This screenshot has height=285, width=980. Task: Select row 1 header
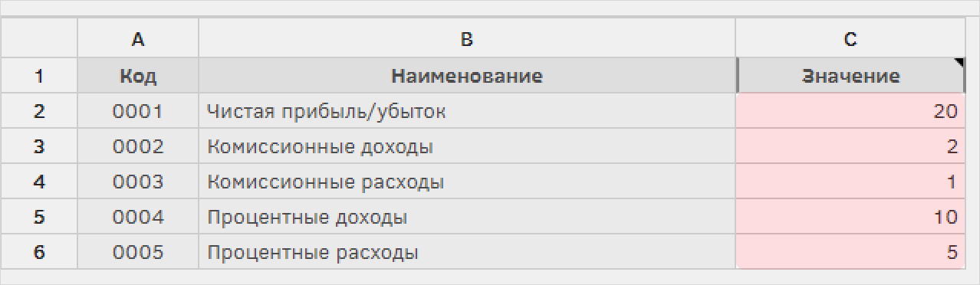click(39, 76)
